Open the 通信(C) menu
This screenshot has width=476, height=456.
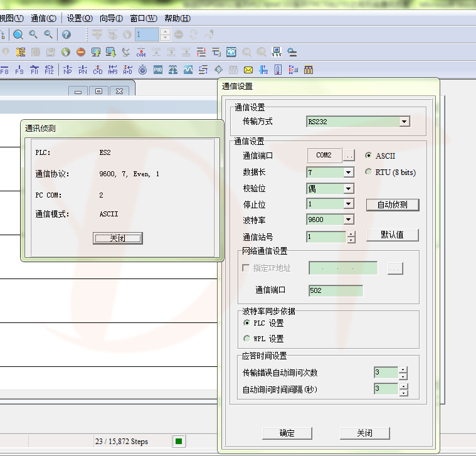tap(44, 19)
